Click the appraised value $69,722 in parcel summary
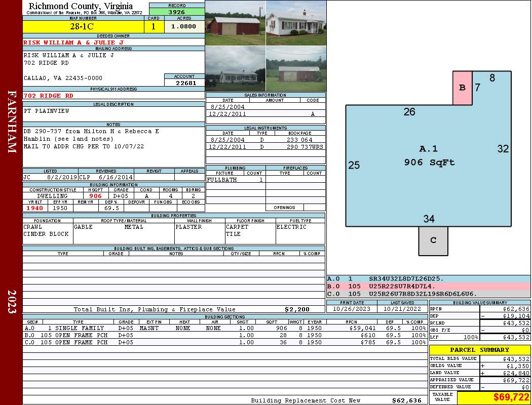The width and height of the screenshot is (532, 405). click(516, 380)
